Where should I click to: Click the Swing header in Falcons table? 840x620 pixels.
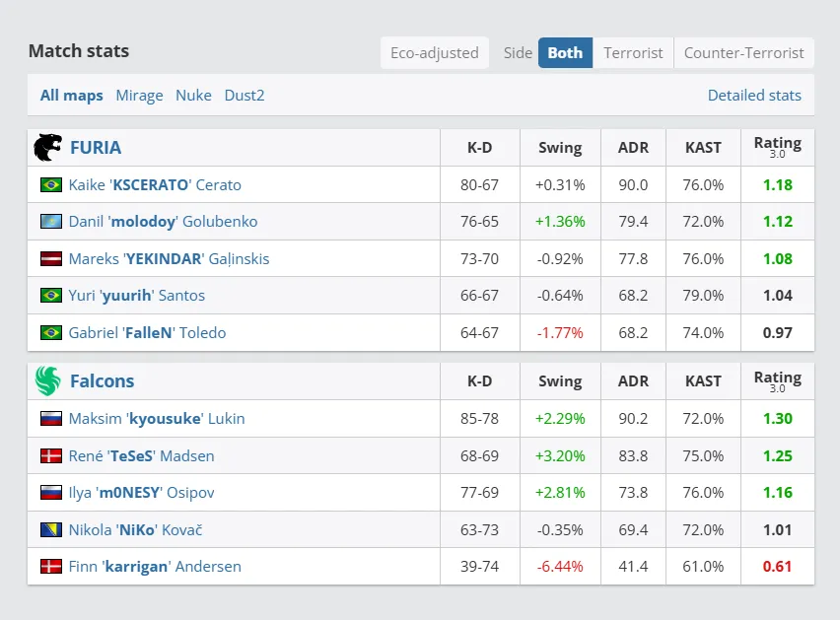pyautogui.click(x=560, y=380)
